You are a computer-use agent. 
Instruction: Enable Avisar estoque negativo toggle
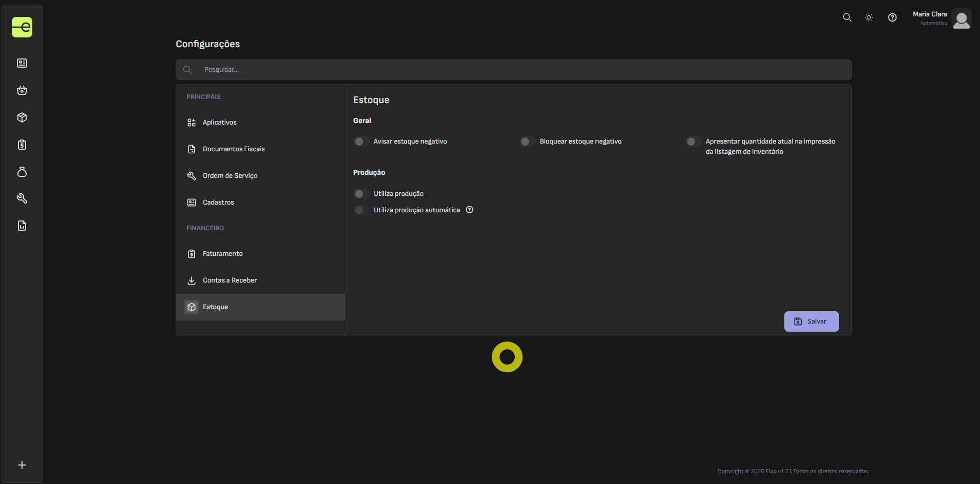361,142
